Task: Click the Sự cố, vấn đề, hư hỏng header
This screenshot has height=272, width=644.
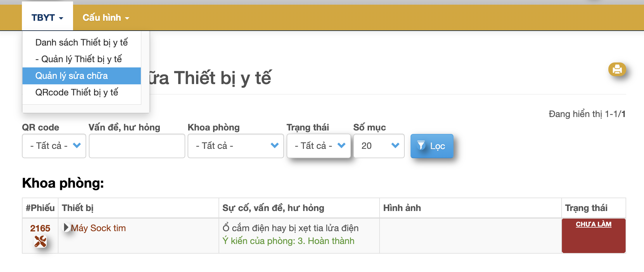Action: click(x=273, y=208)
